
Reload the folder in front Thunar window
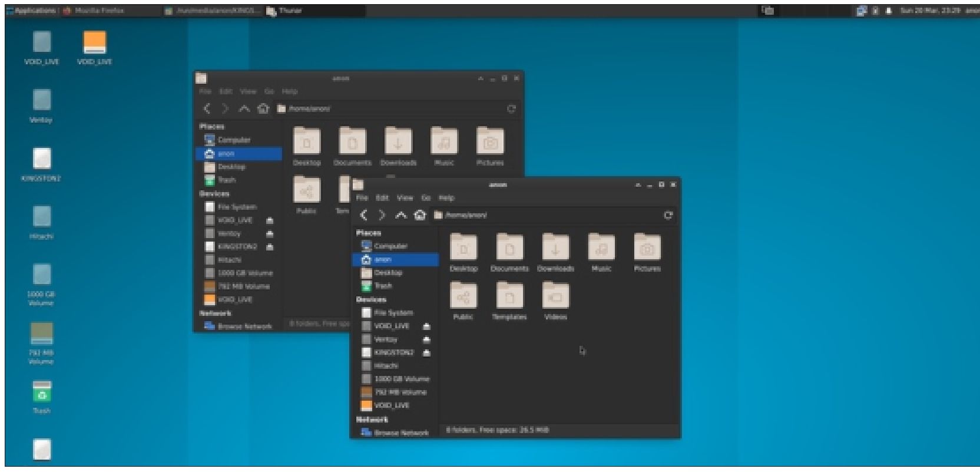point(668,215)
